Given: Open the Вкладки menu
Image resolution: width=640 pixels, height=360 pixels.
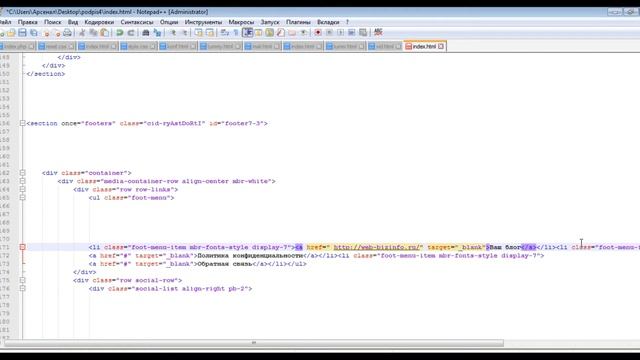Looking at the screenshot, I should pyautogui.click(x=328, y=22).
